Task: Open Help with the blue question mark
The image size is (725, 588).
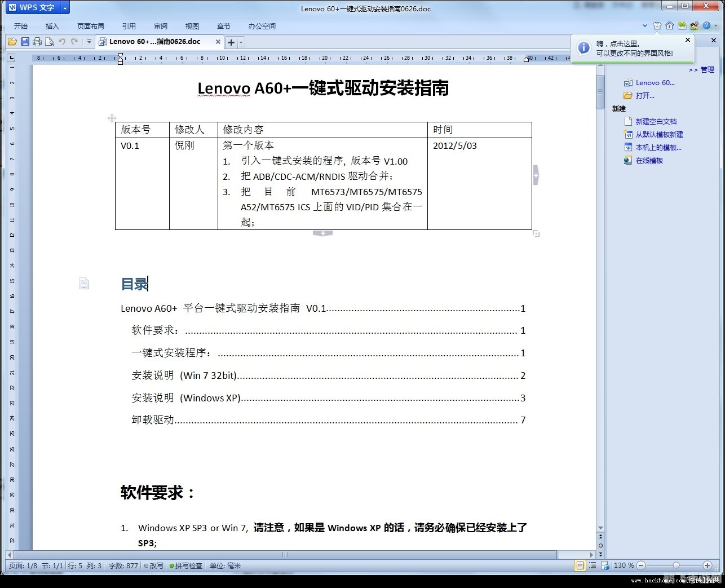Action: (706, 26)
